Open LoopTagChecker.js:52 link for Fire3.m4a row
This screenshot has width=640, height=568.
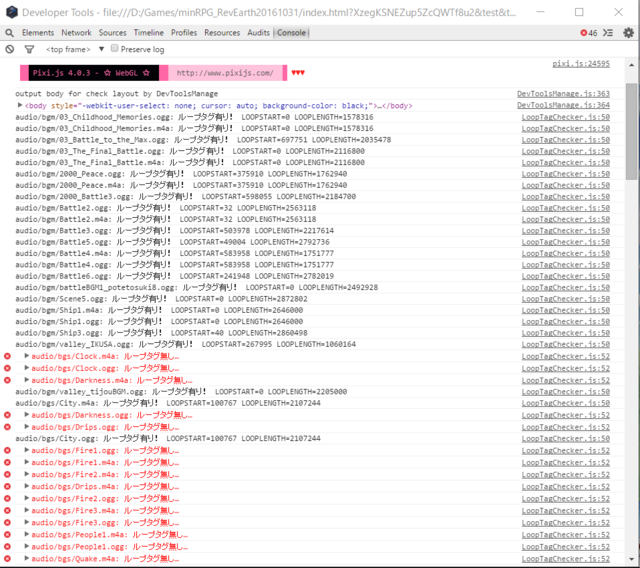pyautogui.click(x=566, y=511)
